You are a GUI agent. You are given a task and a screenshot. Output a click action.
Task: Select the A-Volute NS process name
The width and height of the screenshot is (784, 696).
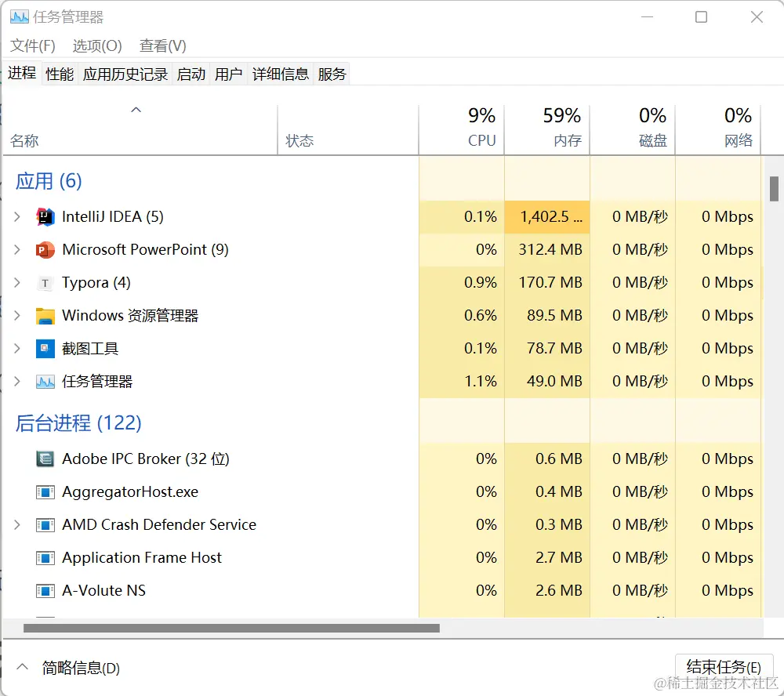tap(103, 590)
